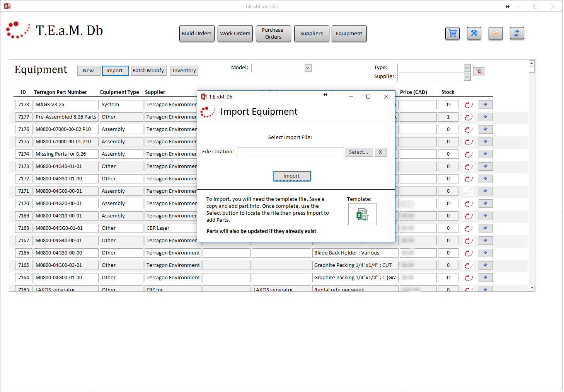
Task: Click the refresh arrows icon
Action: (x=517, y=34)
